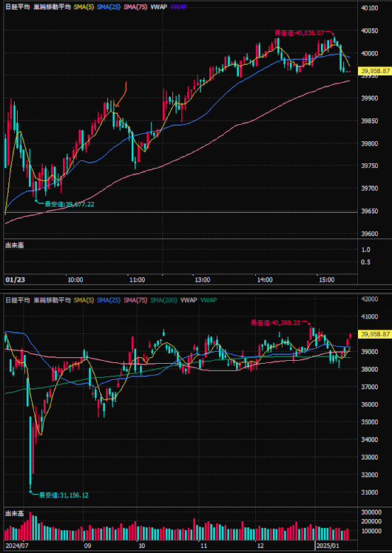Click the 最安値:31,156.12 low marker label
The image size is (392, 553).
(63, 495)
